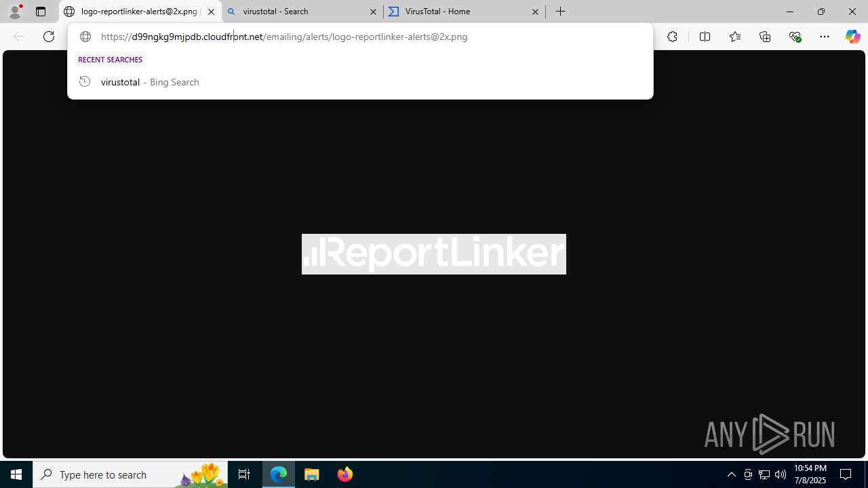The image size is (868, 488).
Task: Launch Firefox from taskbar
Action: click(x=344, y=474)
